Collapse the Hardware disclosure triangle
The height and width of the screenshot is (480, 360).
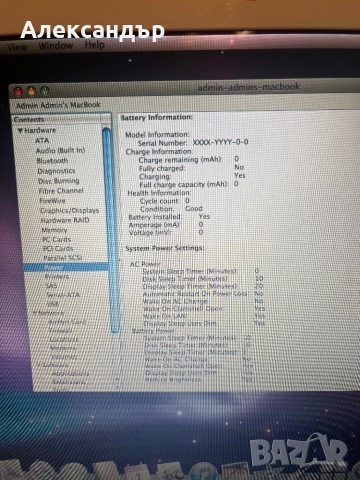pyautogui.click(x=20, y=130)
